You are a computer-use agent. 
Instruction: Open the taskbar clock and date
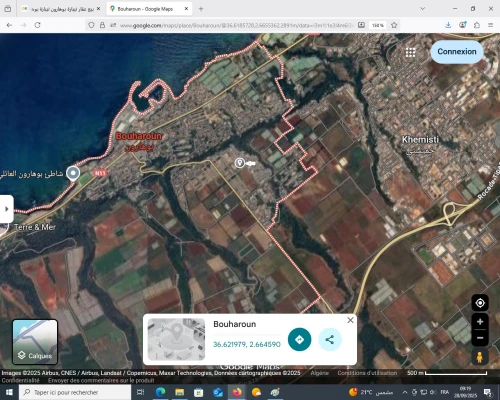[x=465, y=392]
